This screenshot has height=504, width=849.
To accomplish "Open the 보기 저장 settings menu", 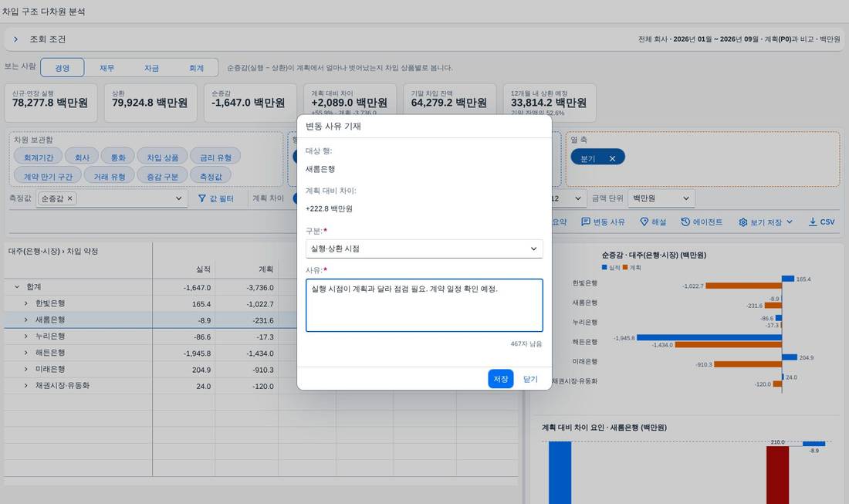I will click(x=760, y=222).
